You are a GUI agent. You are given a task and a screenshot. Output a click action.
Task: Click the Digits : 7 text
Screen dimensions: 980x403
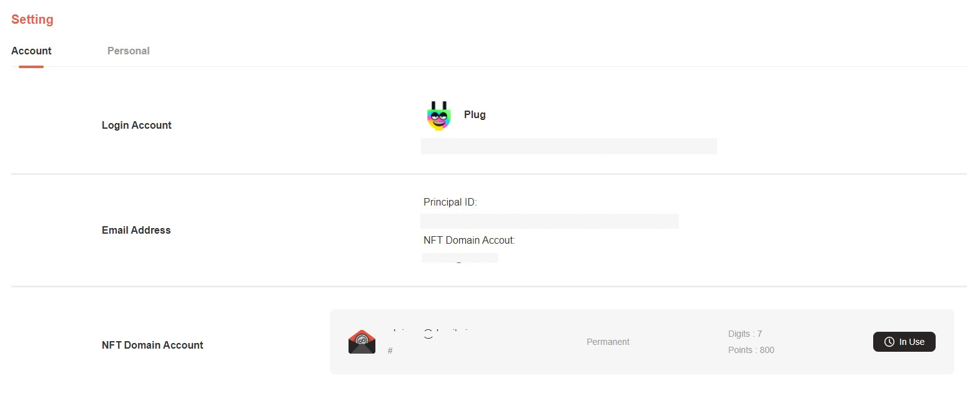[x=745, y=334]
